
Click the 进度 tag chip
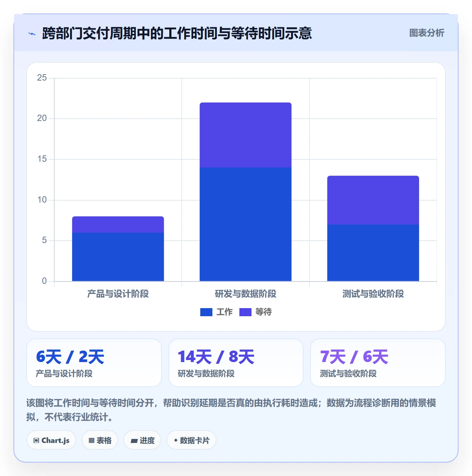142,440
